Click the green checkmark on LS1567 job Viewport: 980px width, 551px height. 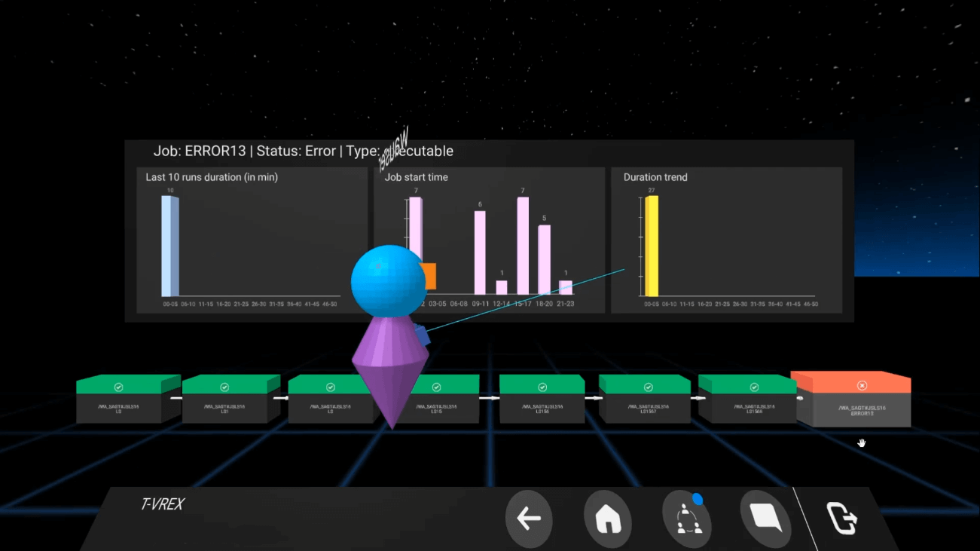tap(648, 387)
